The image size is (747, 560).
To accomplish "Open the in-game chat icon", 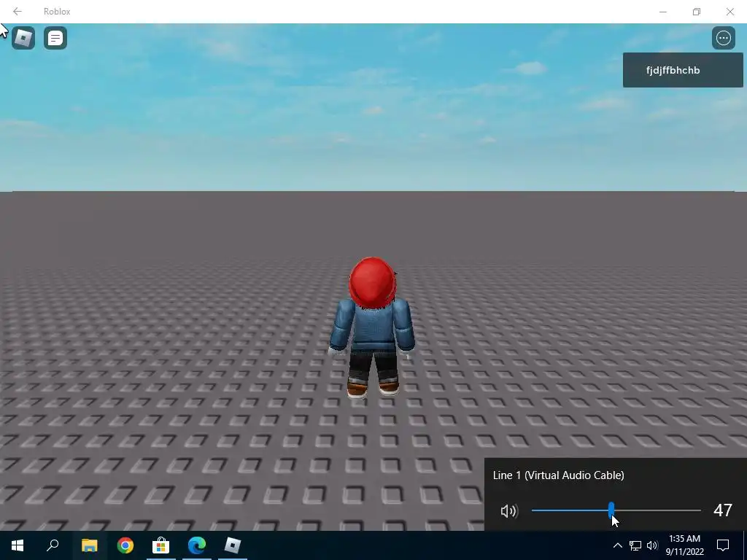I will (55, 38).
